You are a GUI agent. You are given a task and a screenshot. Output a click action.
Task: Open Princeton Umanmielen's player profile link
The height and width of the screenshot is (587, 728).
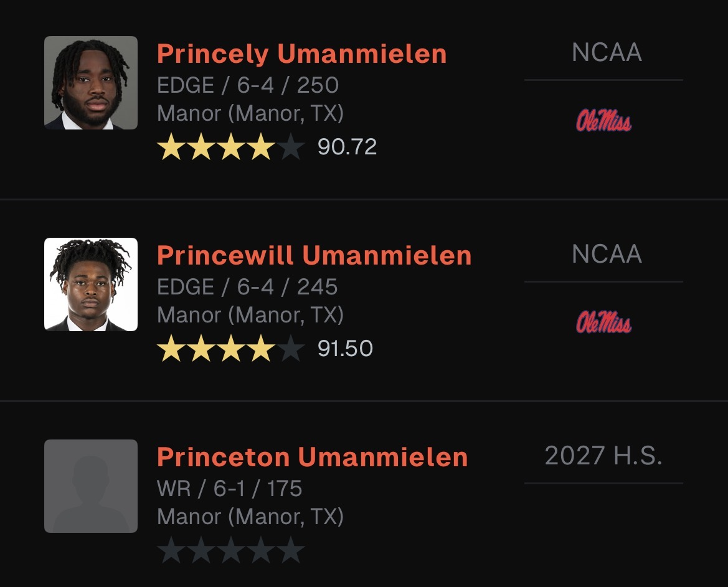click(x=312, y=457)
